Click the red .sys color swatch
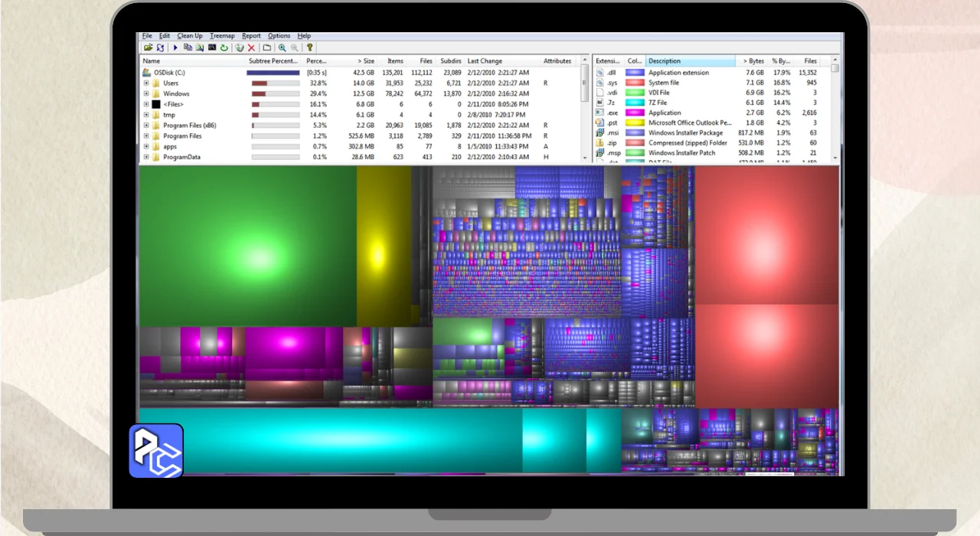Image resolution: width=980 pixels, height=536 pixels. pos(635,83)
